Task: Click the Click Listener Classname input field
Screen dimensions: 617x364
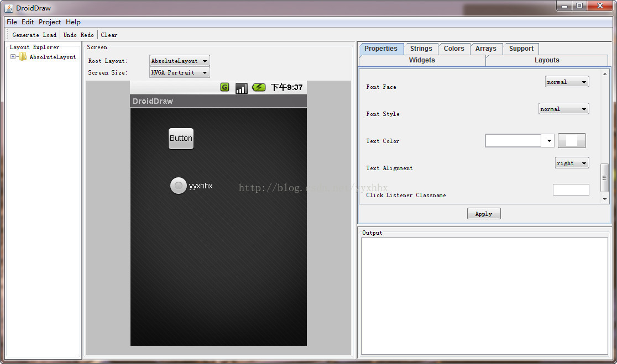Action: click(571, 190)
